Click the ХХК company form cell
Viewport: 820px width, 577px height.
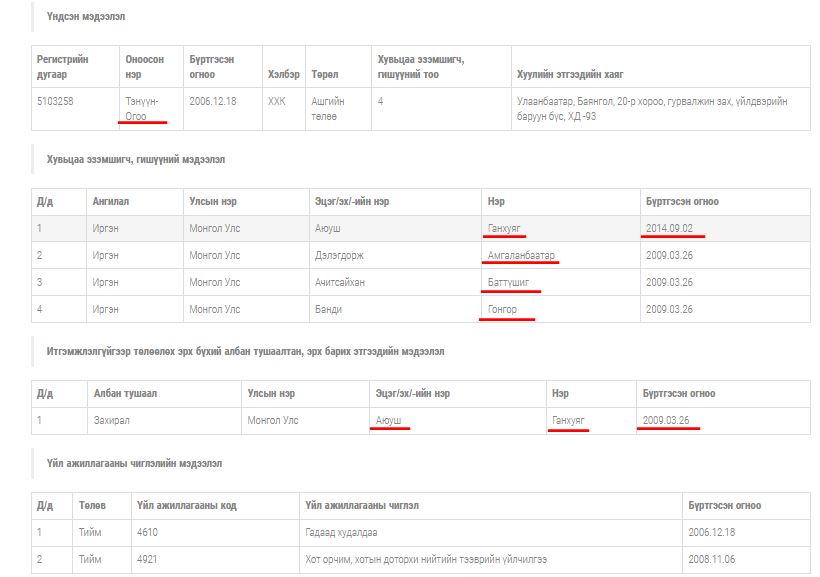click(276, 101)
